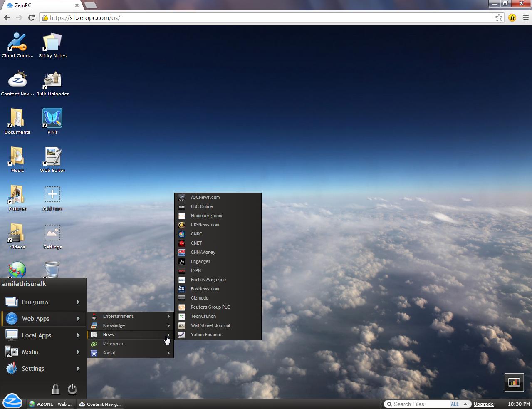Screen dimensions: 532x409
Task: Click the browser address bar
Action: [266, 18]
